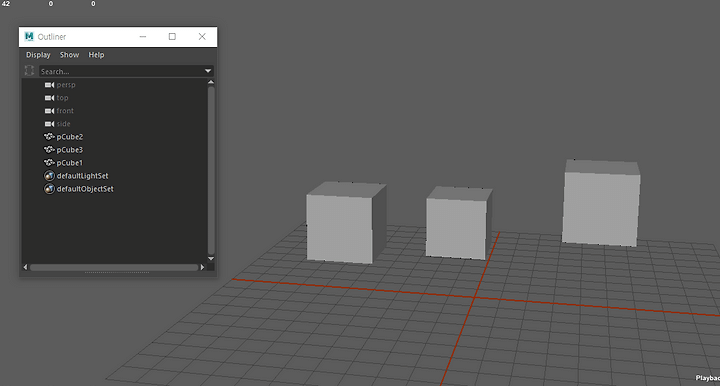720x386 pixels.
Task: Select pCube2 in the Outliner list
Action: (70, 137)
